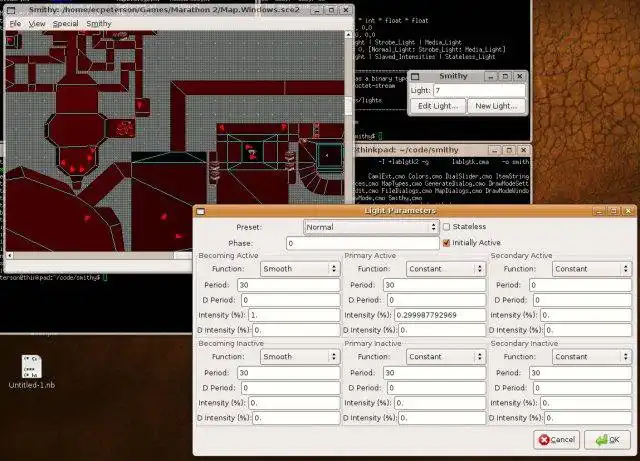
Task: Click Becoming Inactive Period field
Action: point(288,372)
